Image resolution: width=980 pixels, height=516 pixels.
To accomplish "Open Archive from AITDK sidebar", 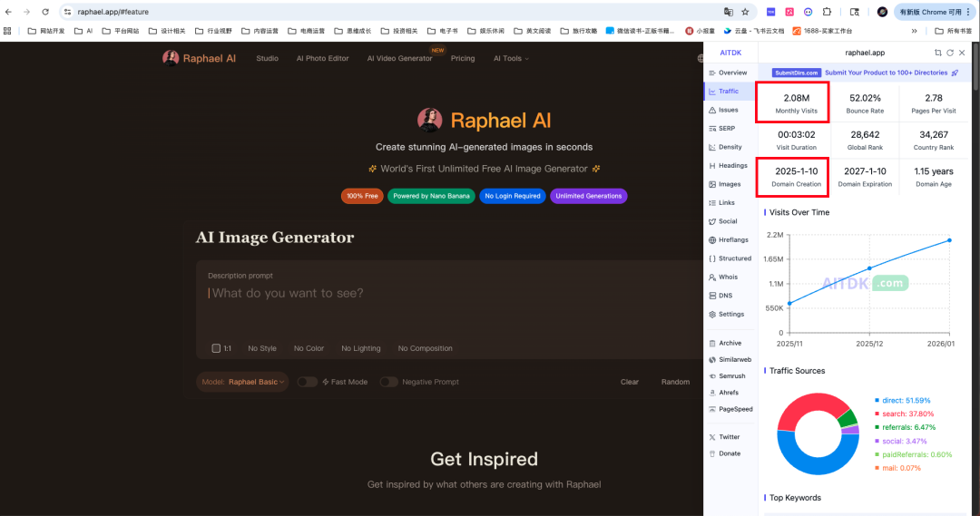I will (x=725, y=343).
